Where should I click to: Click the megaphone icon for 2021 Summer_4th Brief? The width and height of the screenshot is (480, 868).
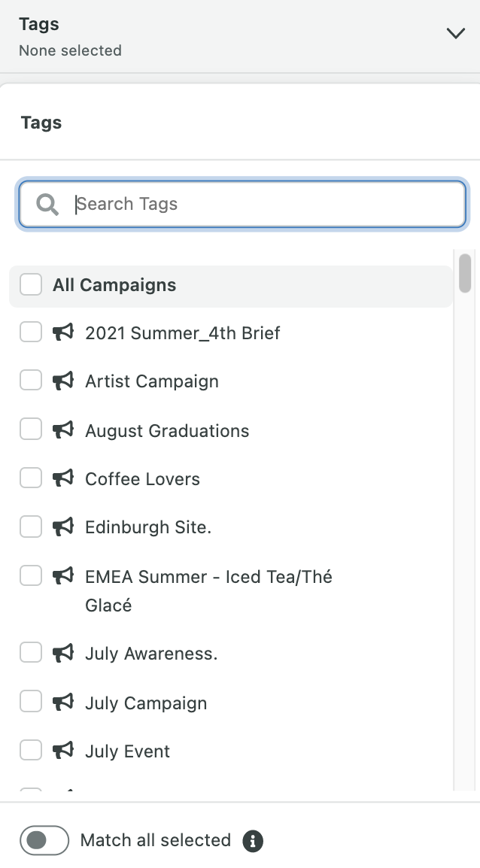coord(63,332)
